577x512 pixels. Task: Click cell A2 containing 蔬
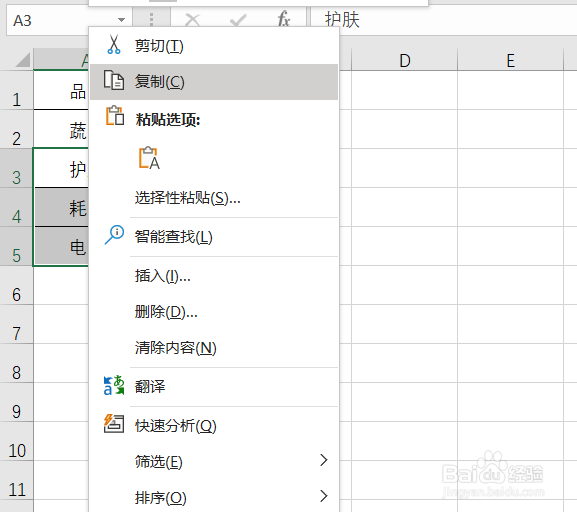pos(61,130)
